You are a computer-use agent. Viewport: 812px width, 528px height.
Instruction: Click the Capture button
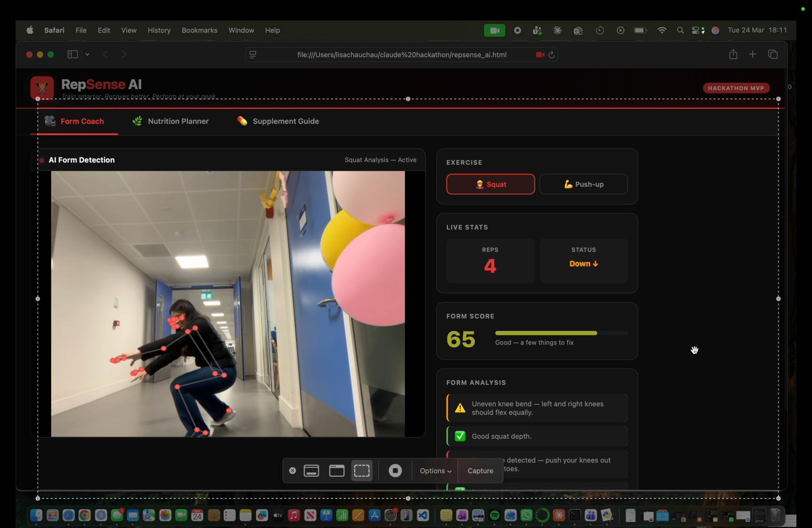[x=481, y=471]
